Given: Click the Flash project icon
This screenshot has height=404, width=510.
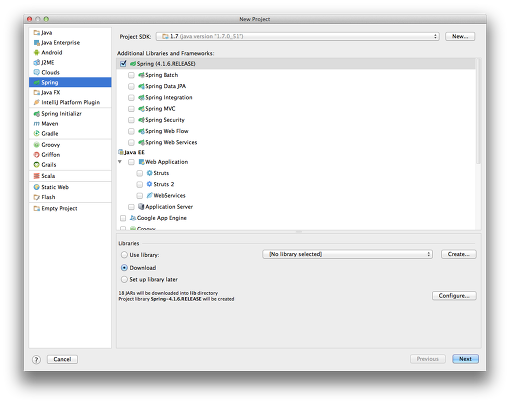Looking at the screenshot, I should (37, 197).
